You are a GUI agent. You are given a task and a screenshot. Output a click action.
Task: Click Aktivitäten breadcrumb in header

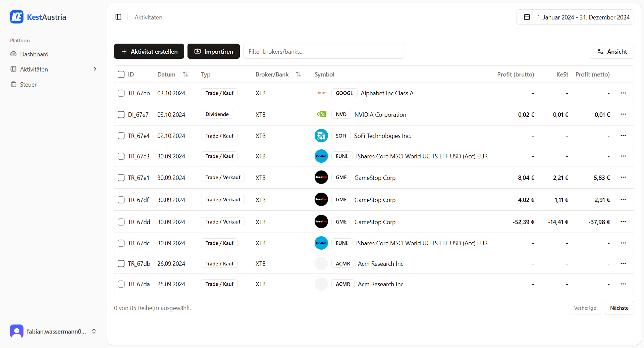pos(148,17)
